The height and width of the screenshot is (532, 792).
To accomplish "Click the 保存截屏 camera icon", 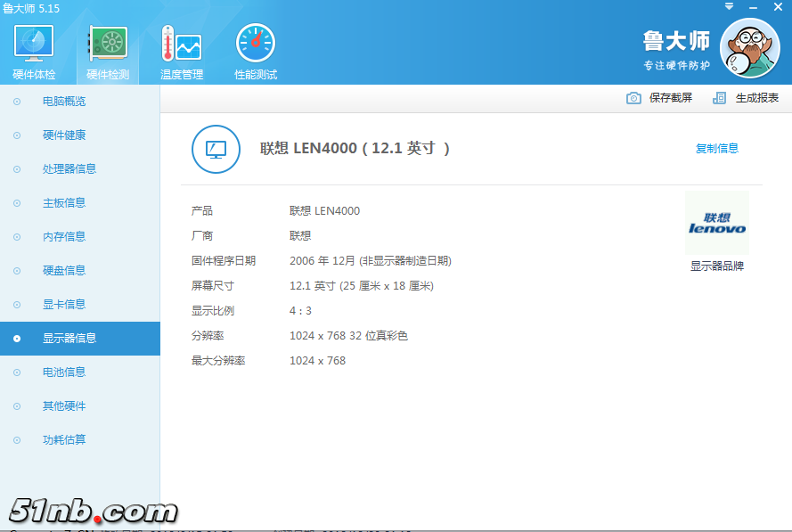I will coord(633,98).
